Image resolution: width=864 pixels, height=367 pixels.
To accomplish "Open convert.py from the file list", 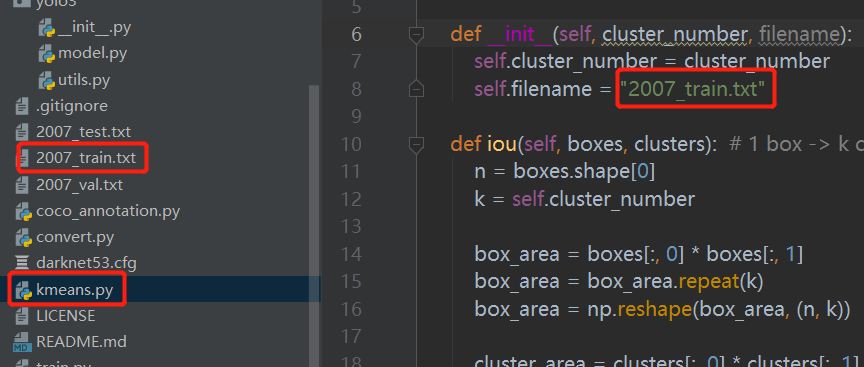I will tap(75, 237).
